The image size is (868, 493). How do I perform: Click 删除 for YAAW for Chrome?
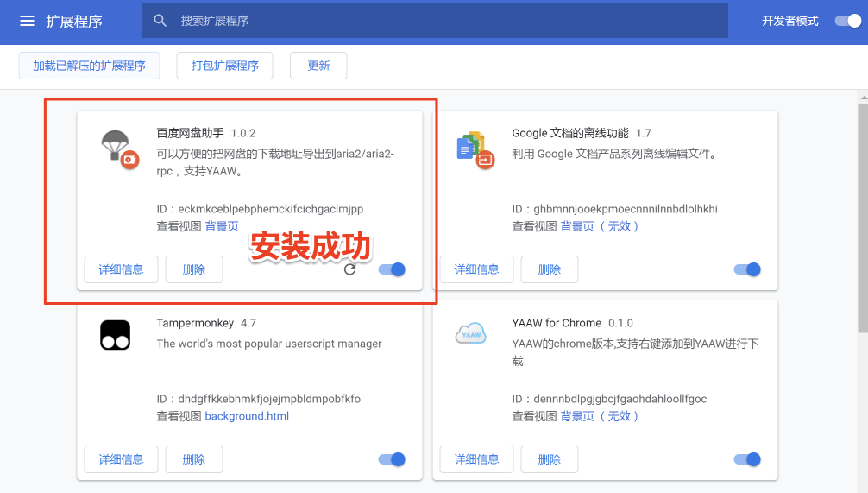click(x=549, y=460)
